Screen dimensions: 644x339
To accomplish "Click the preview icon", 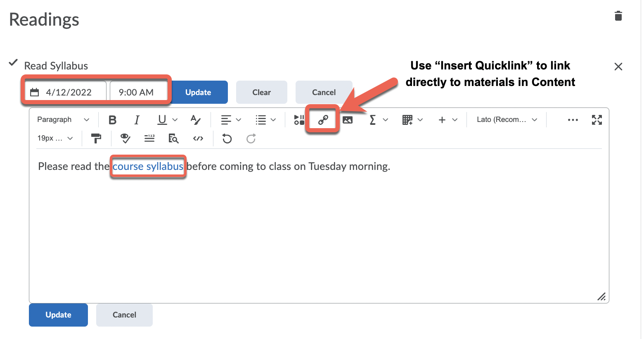I will pyautogui.click(x=173, y=138).
